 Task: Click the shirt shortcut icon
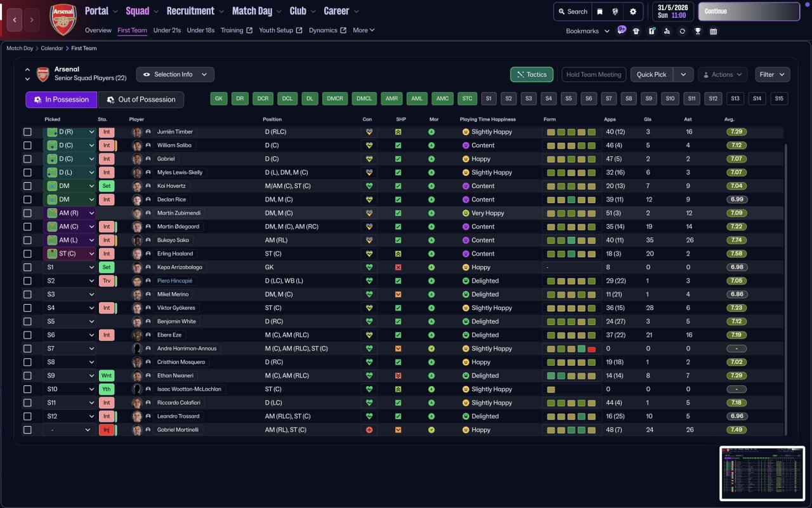636,31
